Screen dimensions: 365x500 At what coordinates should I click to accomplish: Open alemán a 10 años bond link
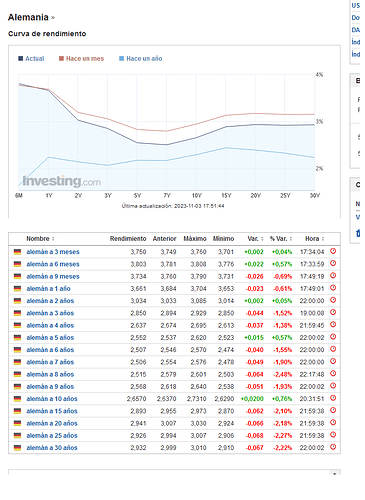click(x=52, y=399)
